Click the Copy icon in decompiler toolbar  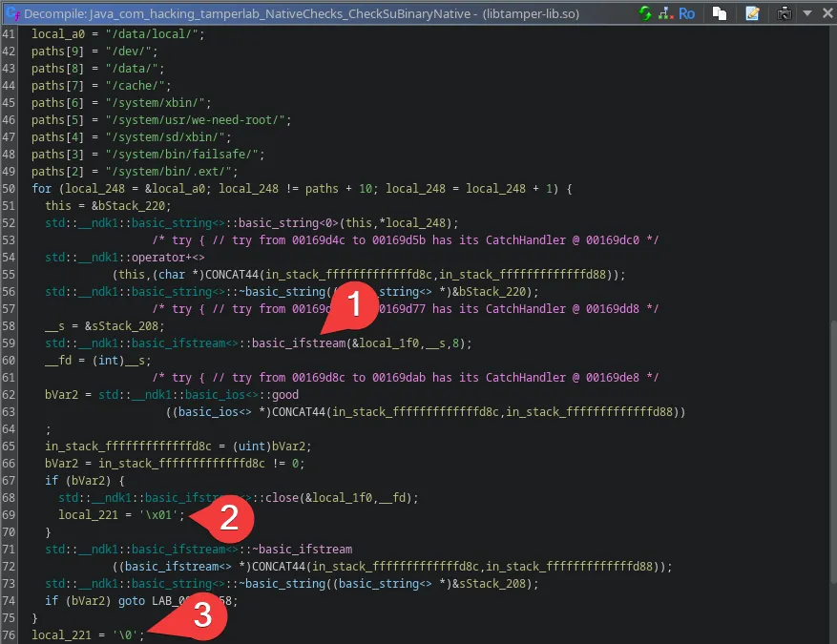click(720, 13)
